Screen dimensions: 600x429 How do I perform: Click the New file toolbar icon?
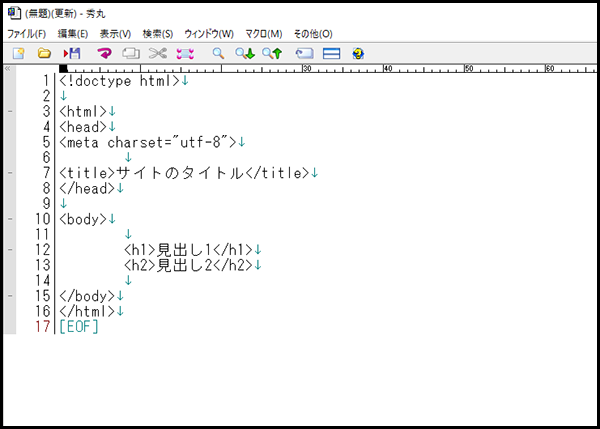[x=18, y=53]
